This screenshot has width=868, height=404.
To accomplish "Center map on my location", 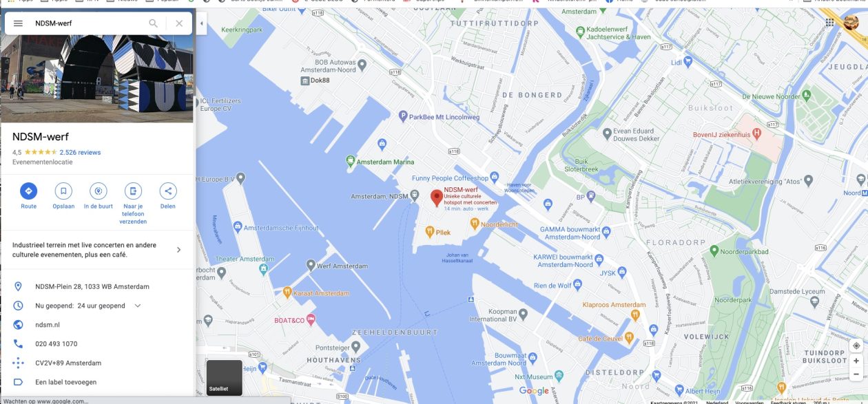I will pyautogui.click(x=856, y=345).
